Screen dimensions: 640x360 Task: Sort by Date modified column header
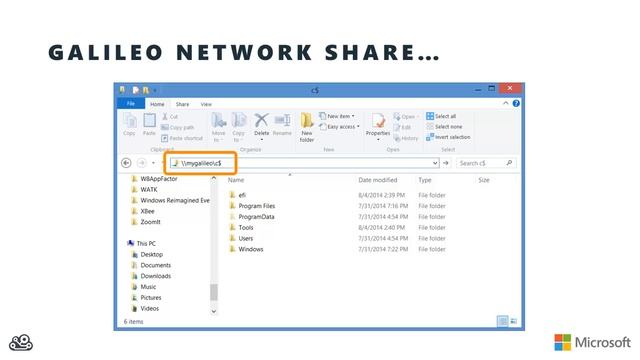[x=378, y=180]
